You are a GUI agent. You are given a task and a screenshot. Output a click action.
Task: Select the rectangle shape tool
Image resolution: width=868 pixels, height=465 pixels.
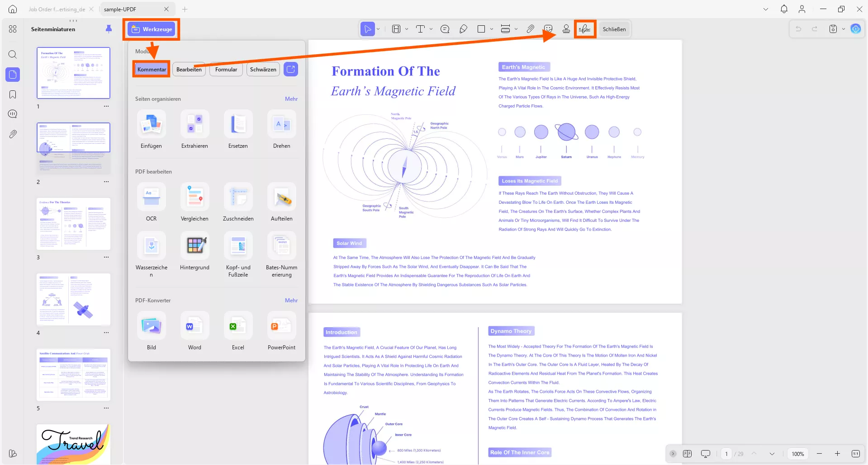coord(481,29)
